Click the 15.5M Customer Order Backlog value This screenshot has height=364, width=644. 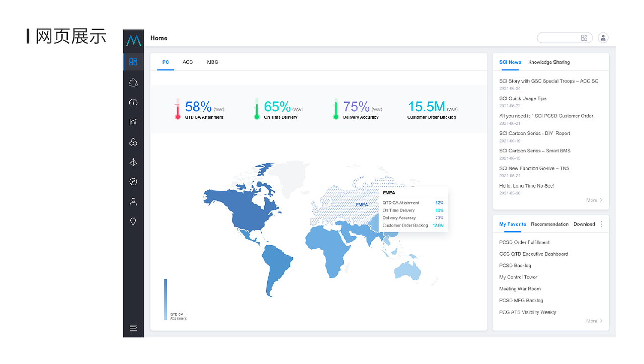point(426,107)
